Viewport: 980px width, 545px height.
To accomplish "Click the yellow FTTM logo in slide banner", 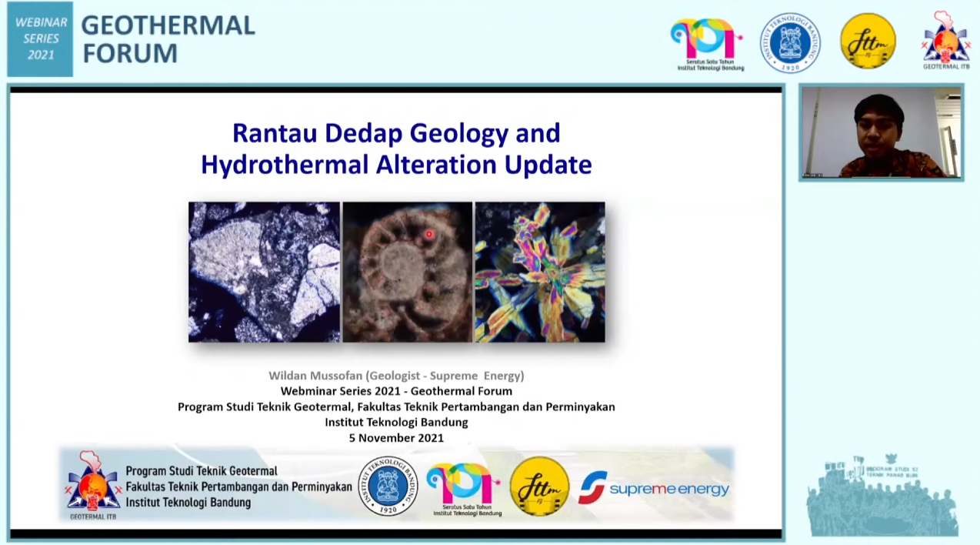I will pyautogui.click(x=539, y=486).
